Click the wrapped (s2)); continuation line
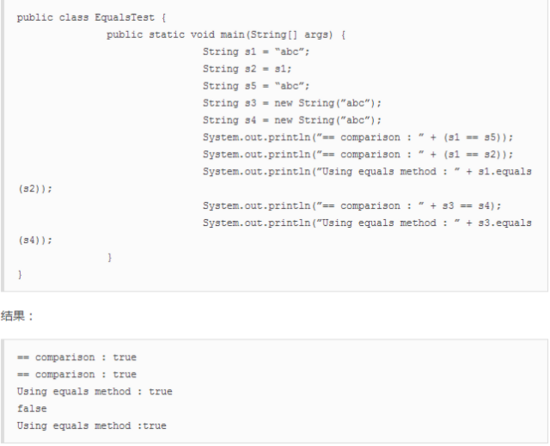The width and height of the screenshot is (550, 446). tap(35, 189)
